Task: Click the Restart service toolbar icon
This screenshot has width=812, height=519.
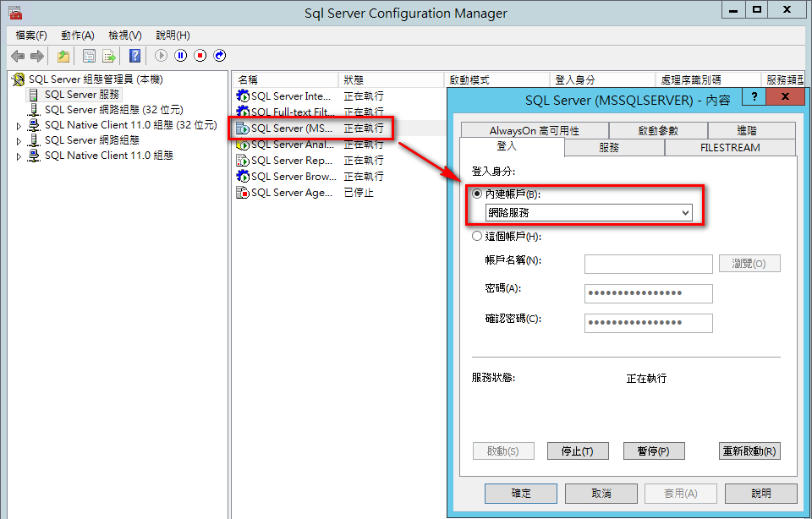Action: (x=220, y=56)
